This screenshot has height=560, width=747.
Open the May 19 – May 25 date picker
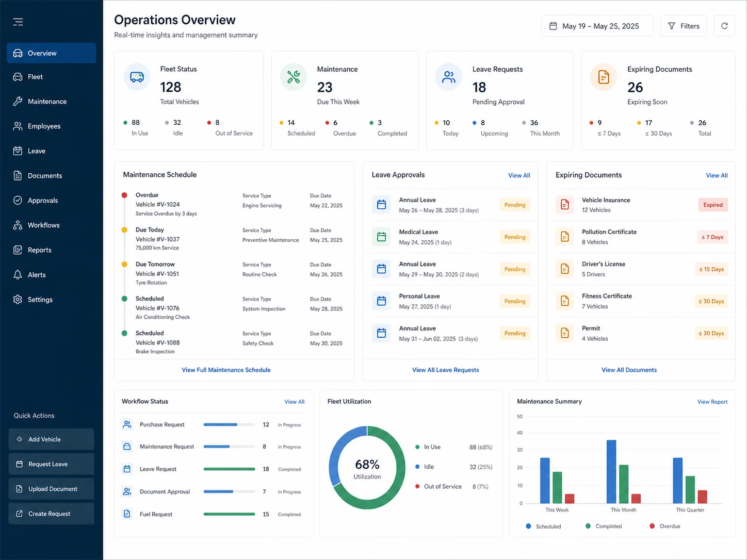point(597,26)
